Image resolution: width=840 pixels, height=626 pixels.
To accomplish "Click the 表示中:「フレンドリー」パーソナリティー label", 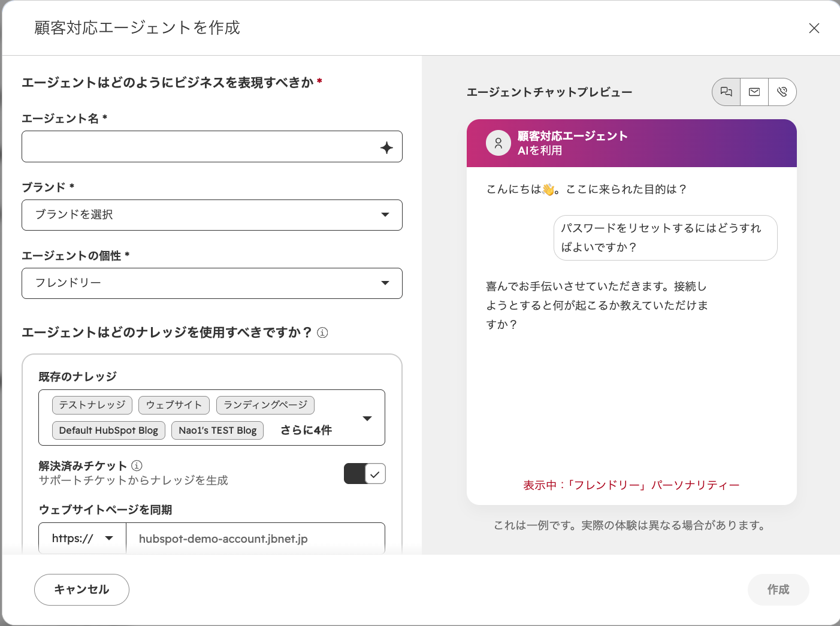I will tap(631, 485).
